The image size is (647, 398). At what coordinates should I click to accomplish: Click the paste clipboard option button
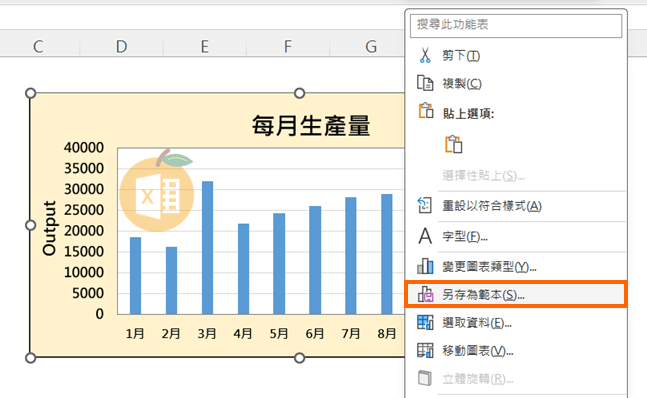pyautogui.click(x=453, y=144)
